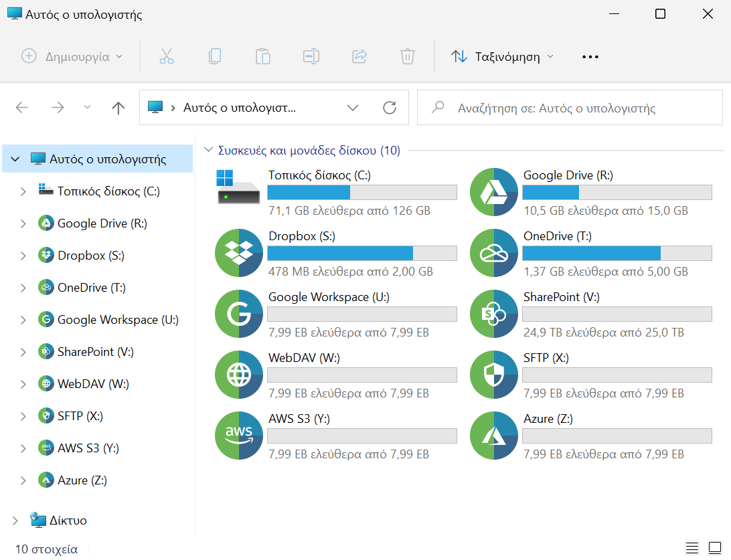Click the OneDrive (T:) storage usage bar

pyautogui.click(x=617, y=254)
